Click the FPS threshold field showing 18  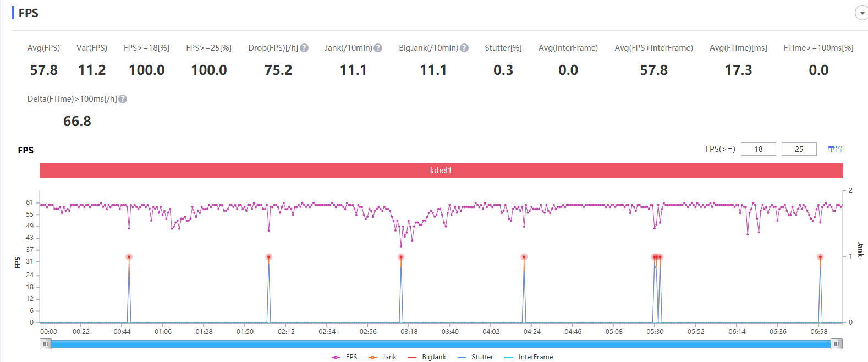(x=759, y=149)
